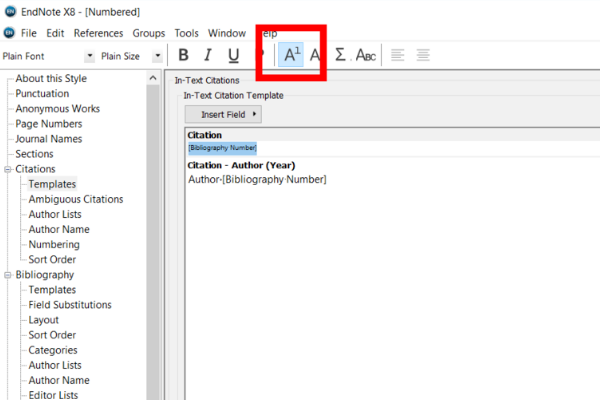Toggle Italic formatting button
The height and width of the screenshot is (400, 600).
tap(208, 55)
